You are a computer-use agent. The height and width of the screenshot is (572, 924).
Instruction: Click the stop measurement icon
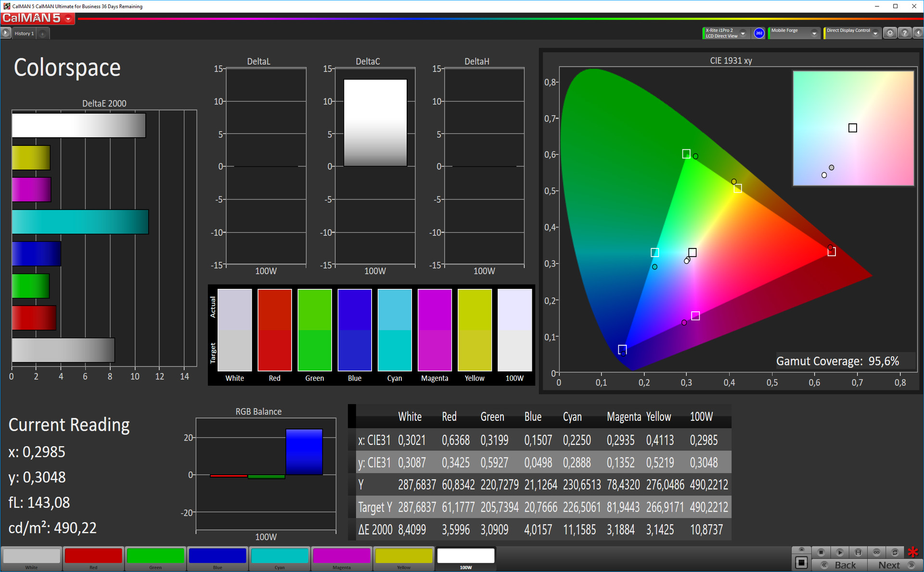[x=821, y=552]
